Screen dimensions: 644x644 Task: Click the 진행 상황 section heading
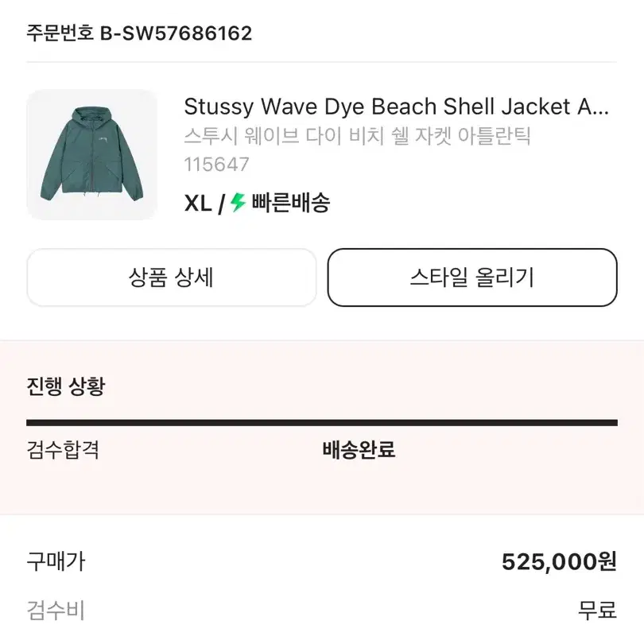click(66, 386)
